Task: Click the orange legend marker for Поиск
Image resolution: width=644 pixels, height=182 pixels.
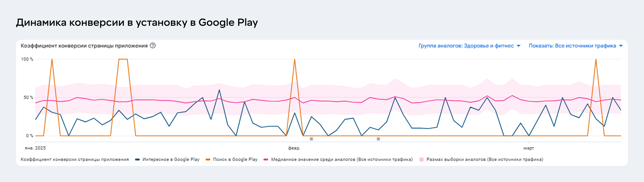Action: pyautogui.click(x=208, y=159)
